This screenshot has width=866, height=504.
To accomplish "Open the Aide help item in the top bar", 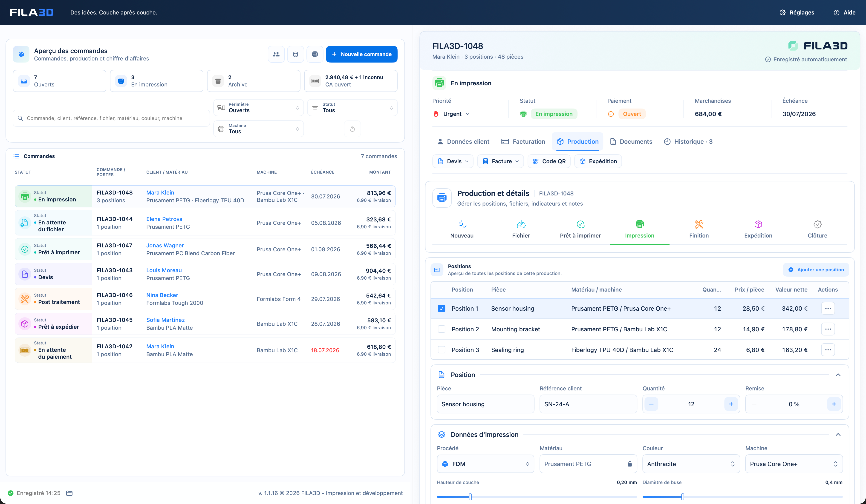I will point(844,12).
